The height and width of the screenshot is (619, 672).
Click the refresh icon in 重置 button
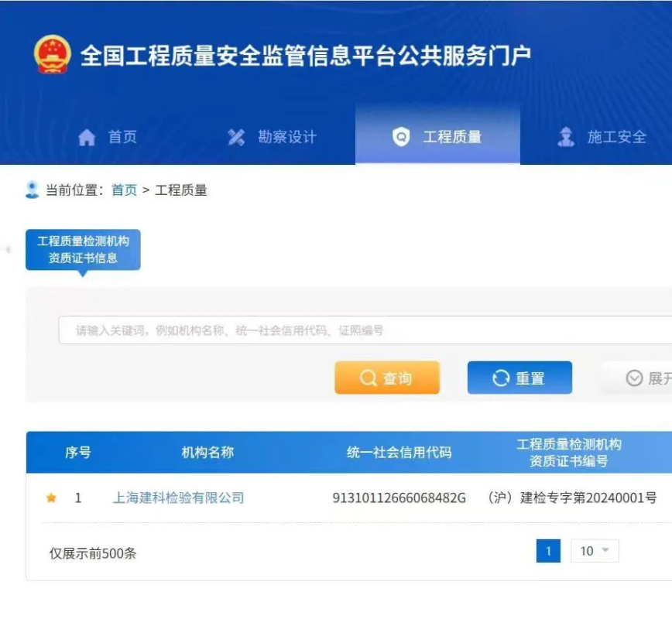click(x=501, y=378)
